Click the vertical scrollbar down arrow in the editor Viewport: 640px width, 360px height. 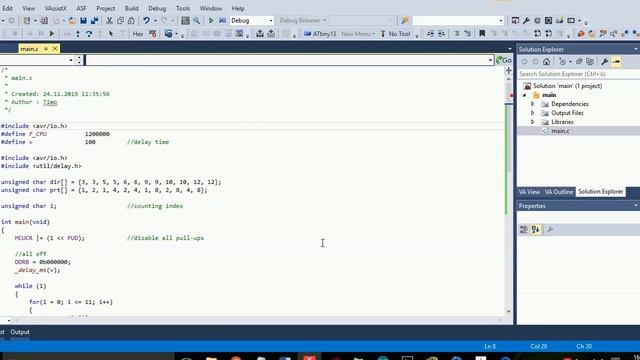[x=509, y=312]
